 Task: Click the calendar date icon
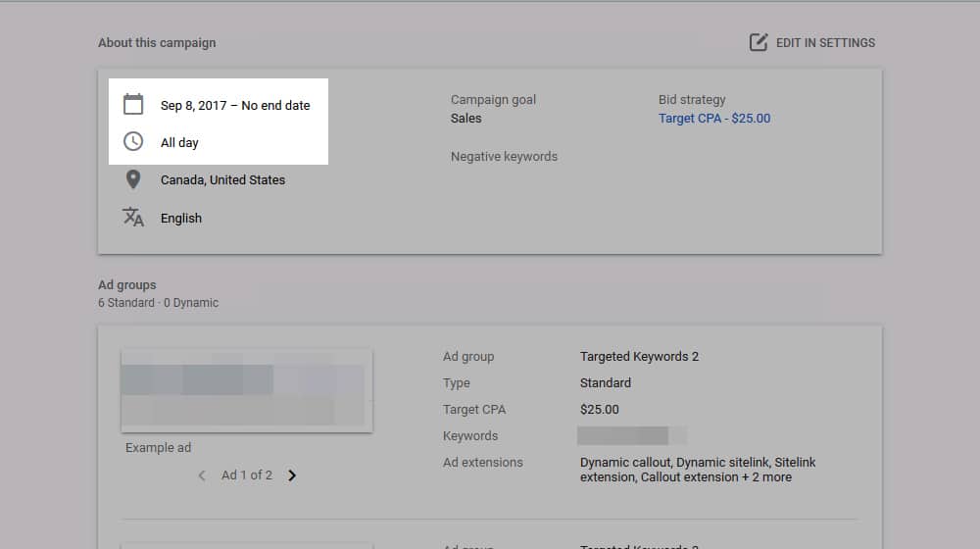pyautogui.click(x=133, y=104)
